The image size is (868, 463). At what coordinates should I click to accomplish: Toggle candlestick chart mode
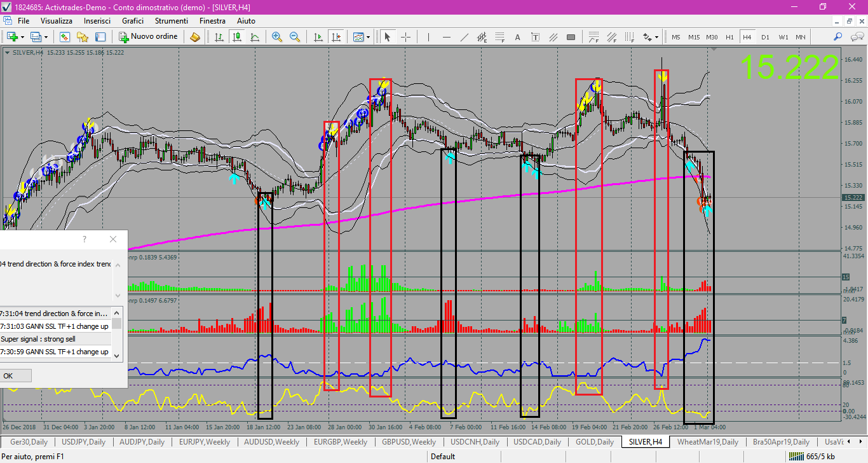pyautogui.click(x=237, y=37)
